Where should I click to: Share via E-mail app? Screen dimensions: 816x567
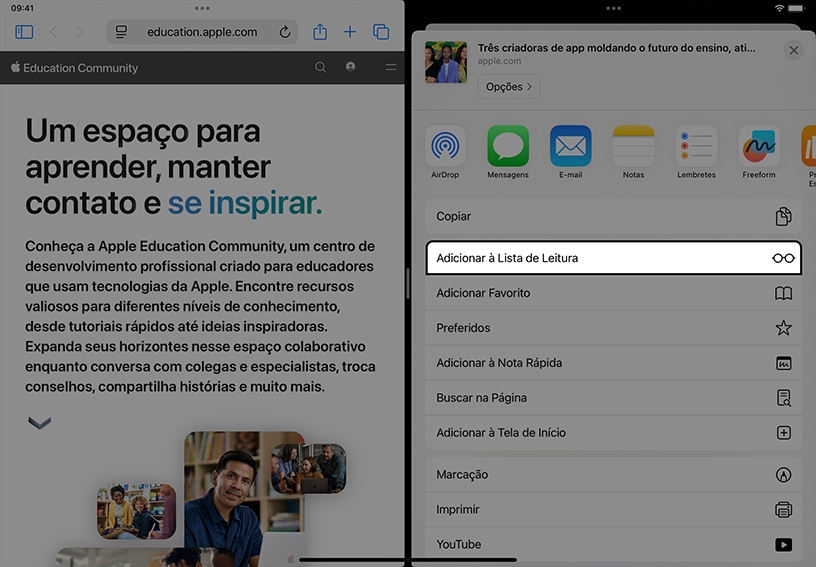click(x=571, y=152)
